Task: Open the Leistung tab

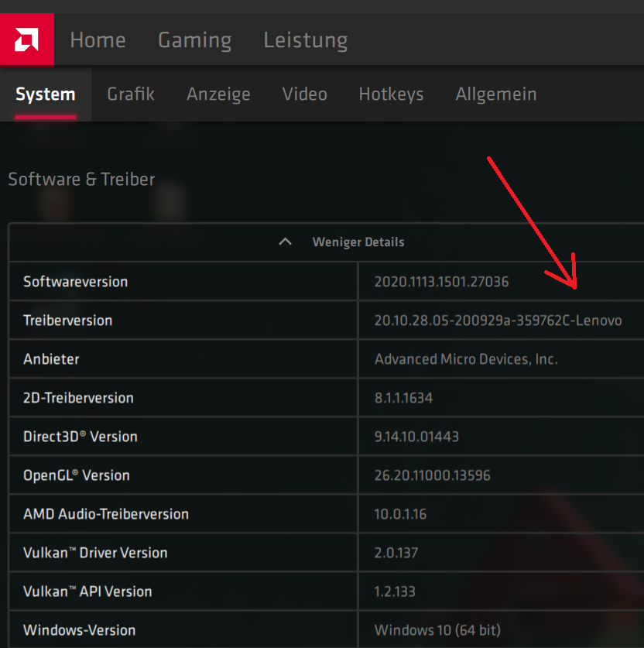Action: (306, 41)
